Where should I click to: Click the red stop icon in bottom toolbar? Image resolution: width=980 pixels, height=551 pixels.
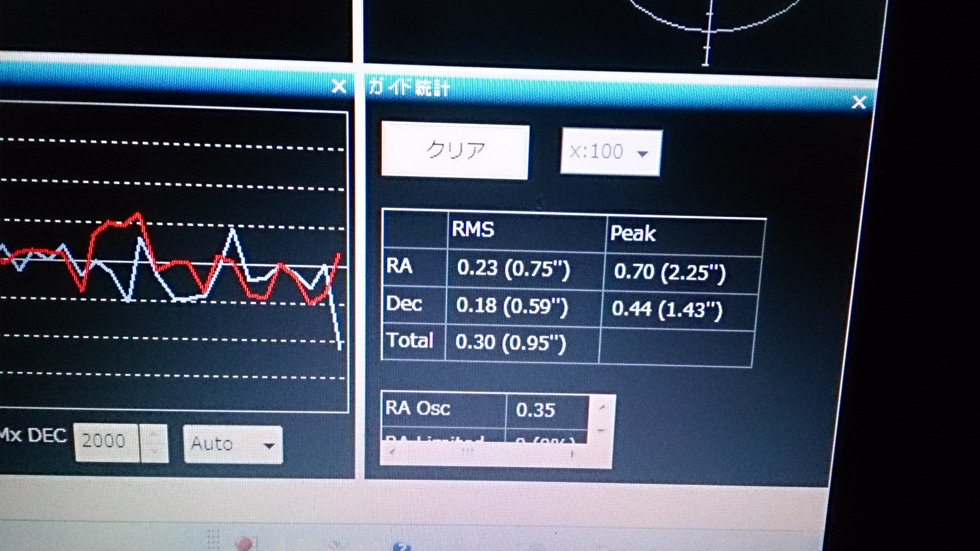click(245, 544)
